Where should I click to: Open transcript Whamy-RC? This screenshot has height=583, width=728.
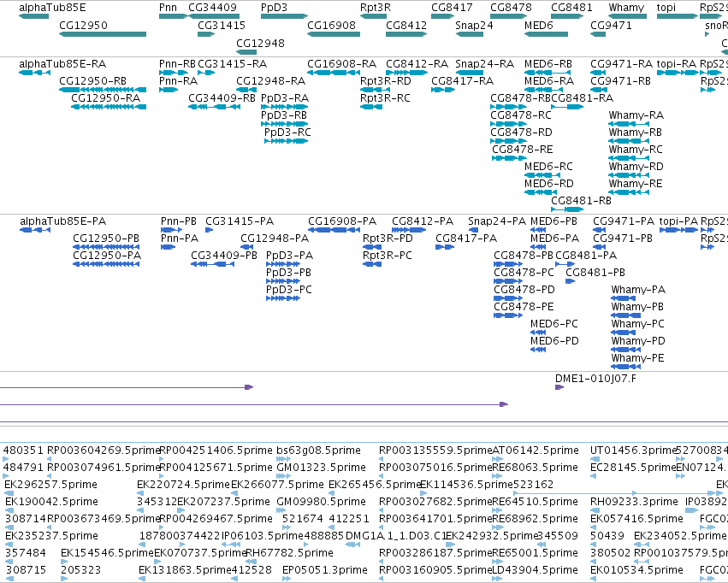point(636,150)
